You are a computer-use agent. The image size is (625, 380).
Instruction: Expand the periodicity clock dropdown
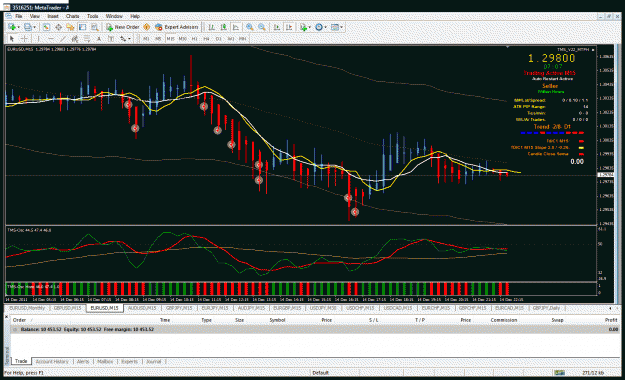[325, 27]
